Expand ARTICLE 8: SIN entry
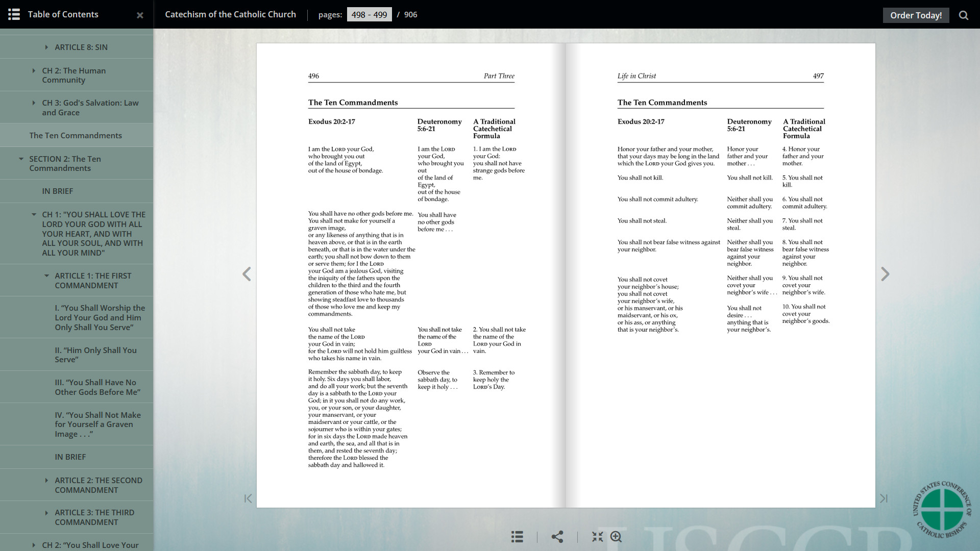Viewport: 980px width, 551px height. pyautogui.click(x=46, y=47)
